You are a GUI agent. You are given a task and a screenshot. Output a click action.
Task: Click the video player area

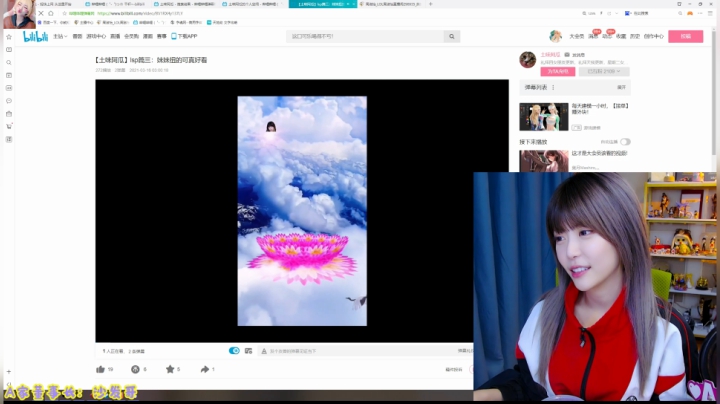(x=302, y=211)
